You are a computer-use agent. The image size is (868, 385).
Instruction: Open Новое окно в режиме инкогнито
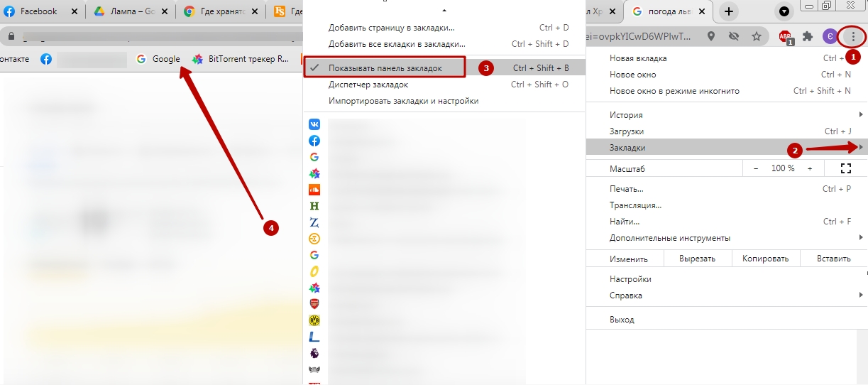click(727, 91)
